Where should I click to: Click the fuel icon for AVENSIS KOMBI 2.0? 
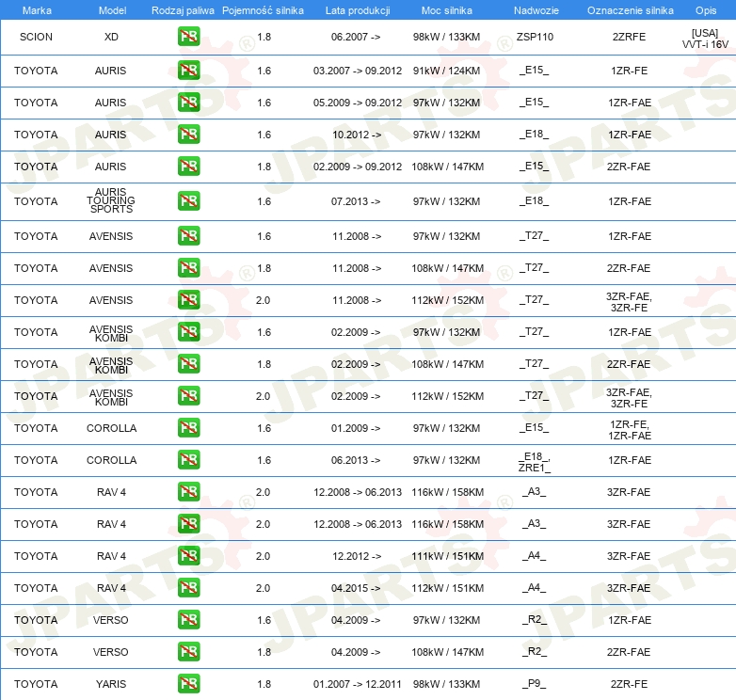pos(188,395)
